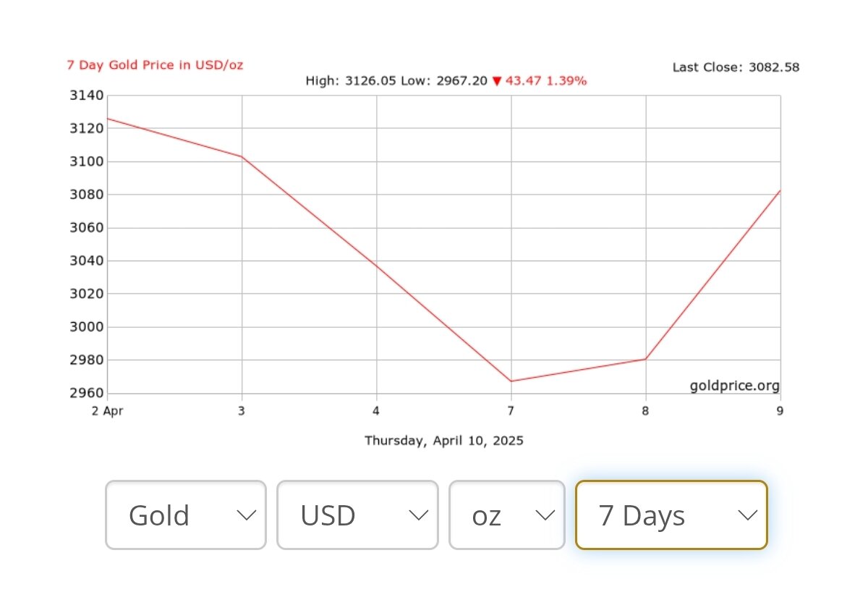Click the "7 Day Gold Price in USD/oz" title
This screenshot has height=600, width=868.
[155, 65]
